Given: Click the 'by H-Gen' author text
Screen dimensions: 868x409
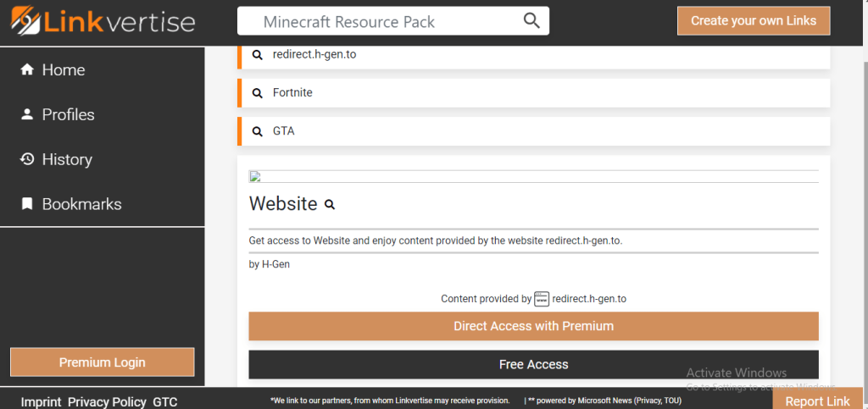Looking at the screenshot, I should pos(270,265).
